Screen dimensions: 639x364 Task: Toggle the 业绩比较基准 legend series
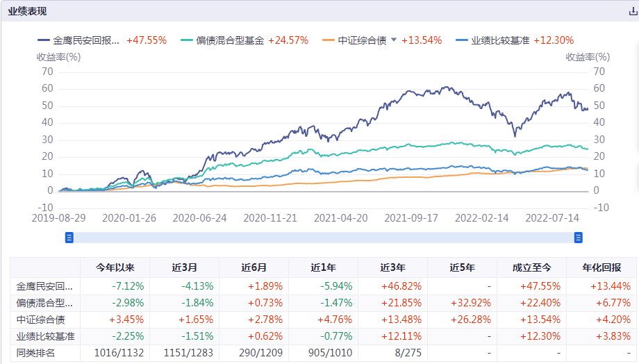point(500,40)
